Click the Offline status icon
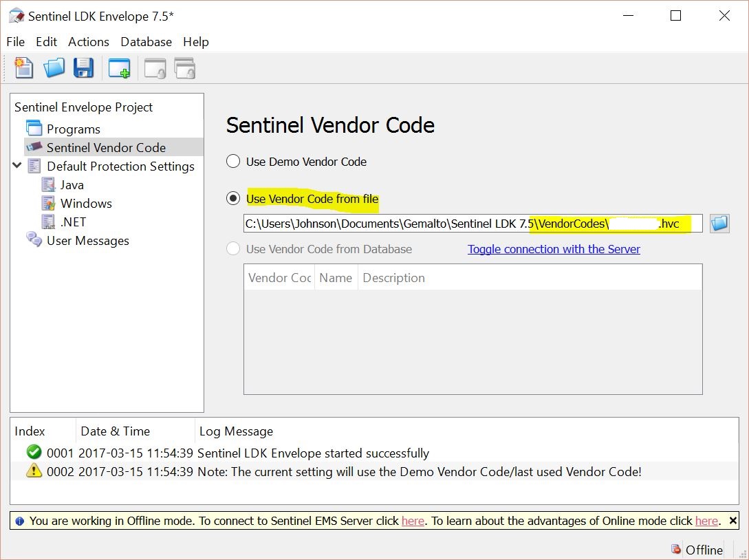Image resolution: width=749 pixels, height=560 pixels. pyautogui.click(x=677, y=549)
